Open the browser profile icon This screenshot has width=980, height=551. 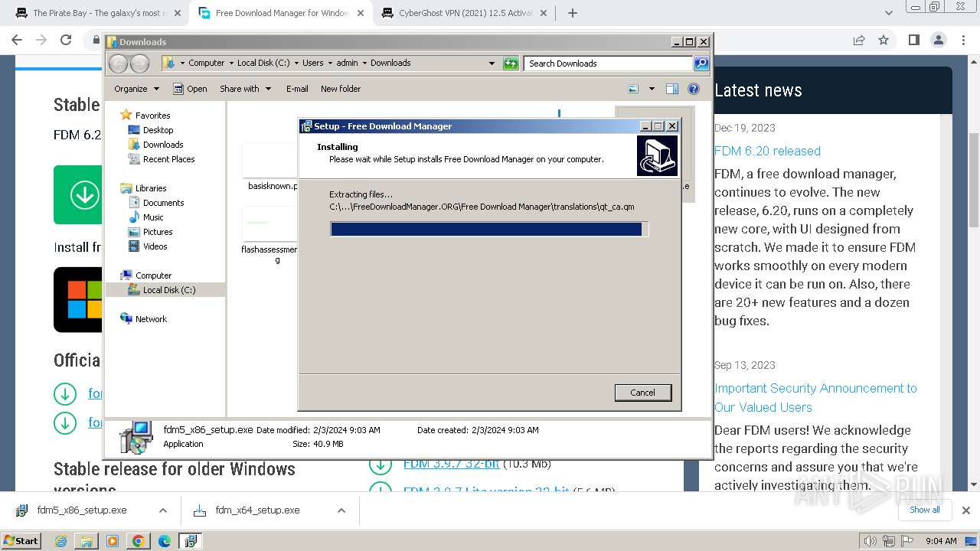(x=939, y=40)
